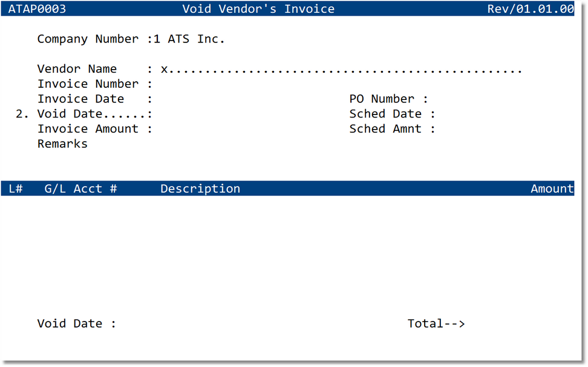The image size is (588, 367).
Task: Select the Invoice Number field
Action: point(200,84)
